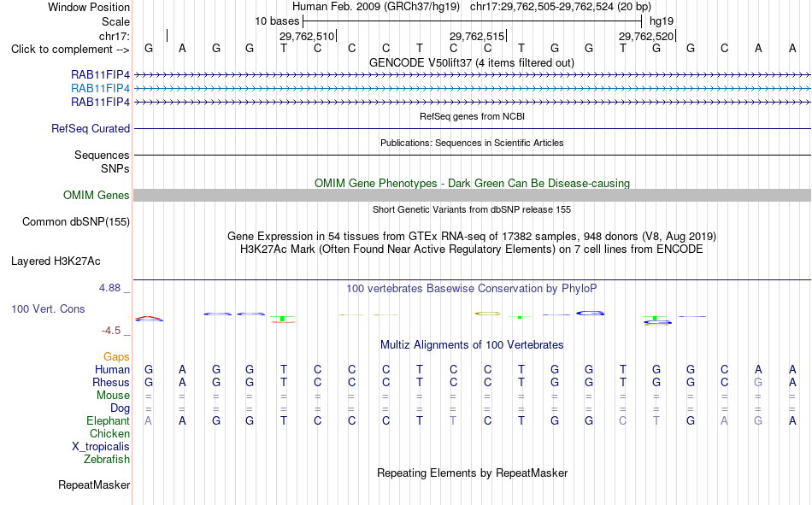The width and height of the screenshot is (812, 505).
Task: Click the Chicken species row label
Action: (x=109, y=433)
